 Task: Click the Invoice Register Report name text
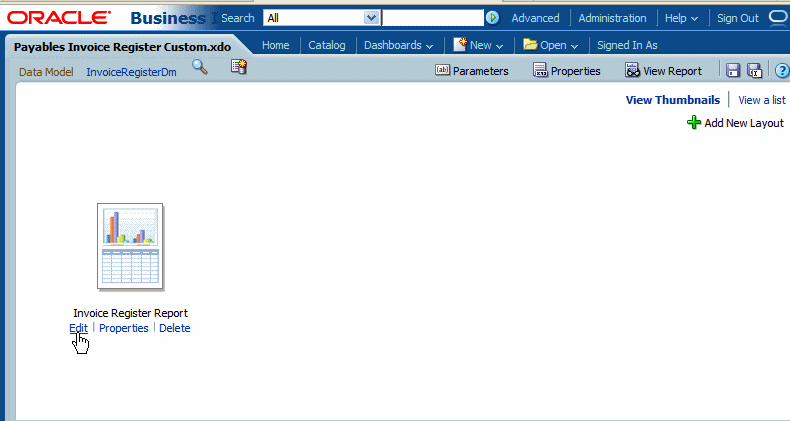(x=130, y=313)
